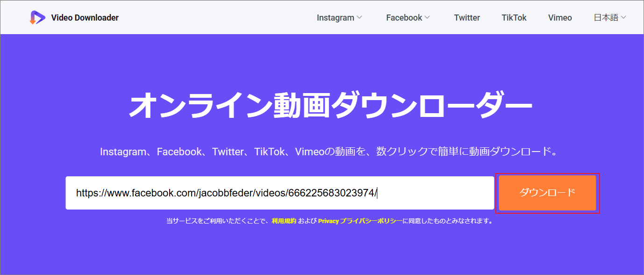Click the Video Downloader play logo icon
The width and height of the screenshot is (644, 275).
point(37,17)
